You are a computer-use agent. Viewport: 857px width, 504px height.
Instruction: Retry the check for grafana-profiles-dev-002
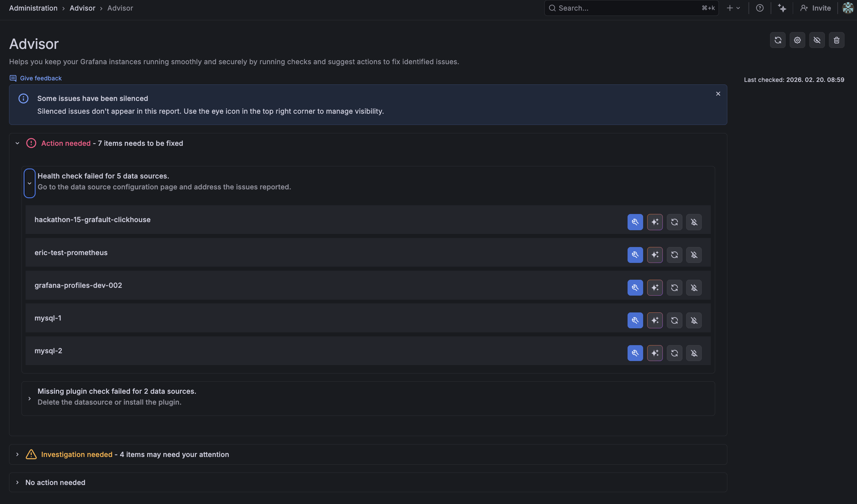[674, 288]
